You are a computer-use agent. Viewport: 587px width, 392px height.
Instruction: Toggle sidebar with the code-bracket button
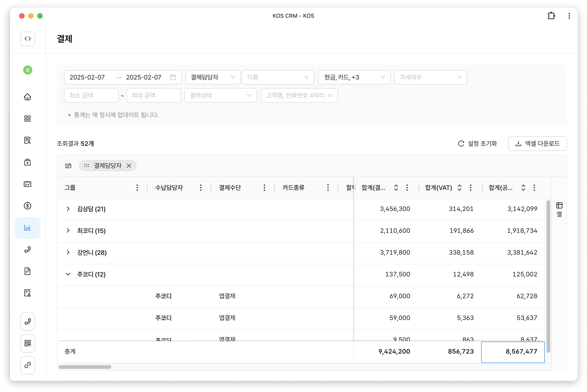point(28,39)
